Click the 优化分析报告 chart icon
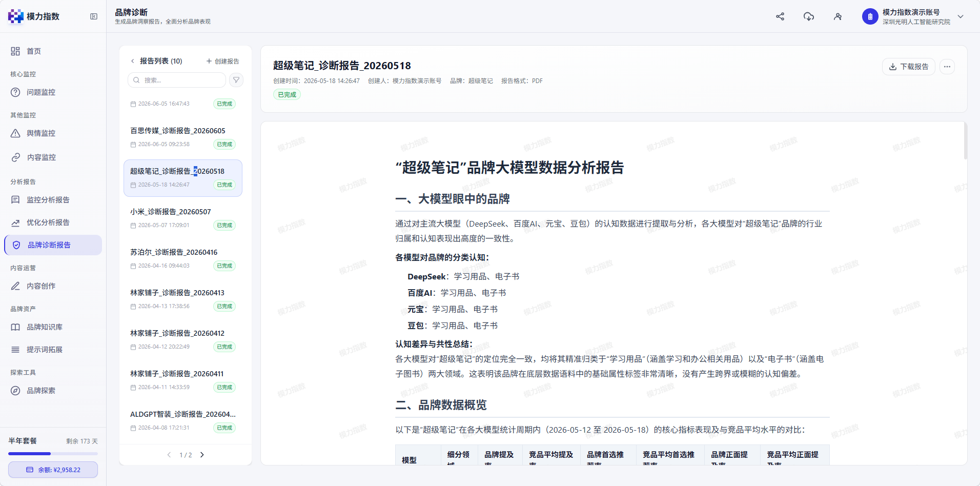The width and height of the screenshot is (980, 486). pyautogui.click(x=15, y=222)
